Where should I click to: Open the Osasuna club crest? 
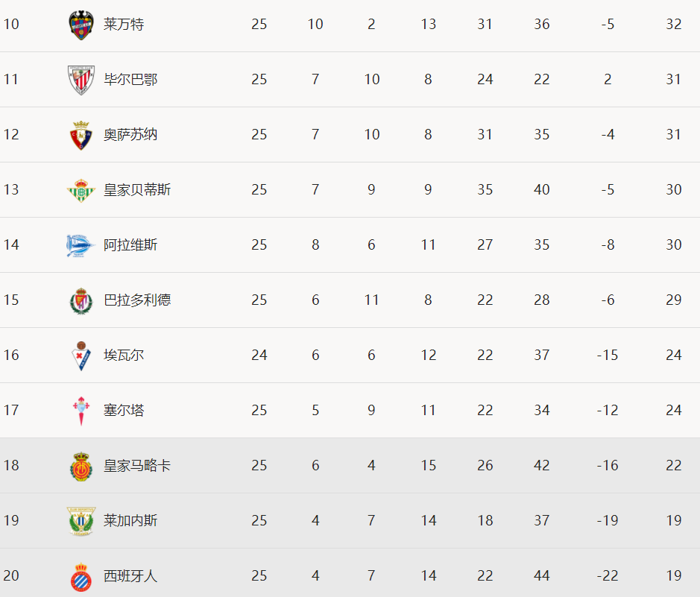point(81,136)
